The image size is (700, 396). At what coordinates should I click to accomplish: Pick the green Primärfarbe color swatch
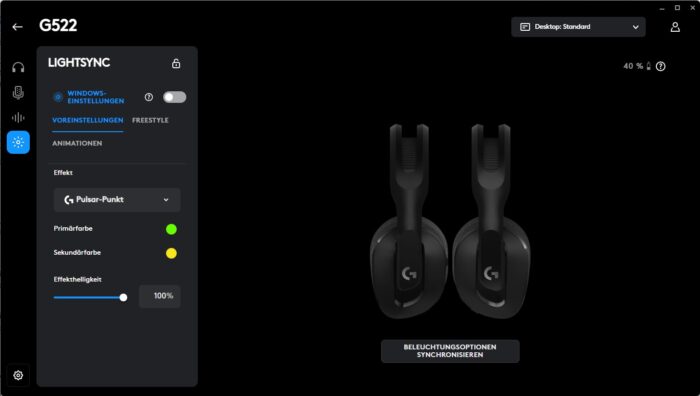coord(171,229)
